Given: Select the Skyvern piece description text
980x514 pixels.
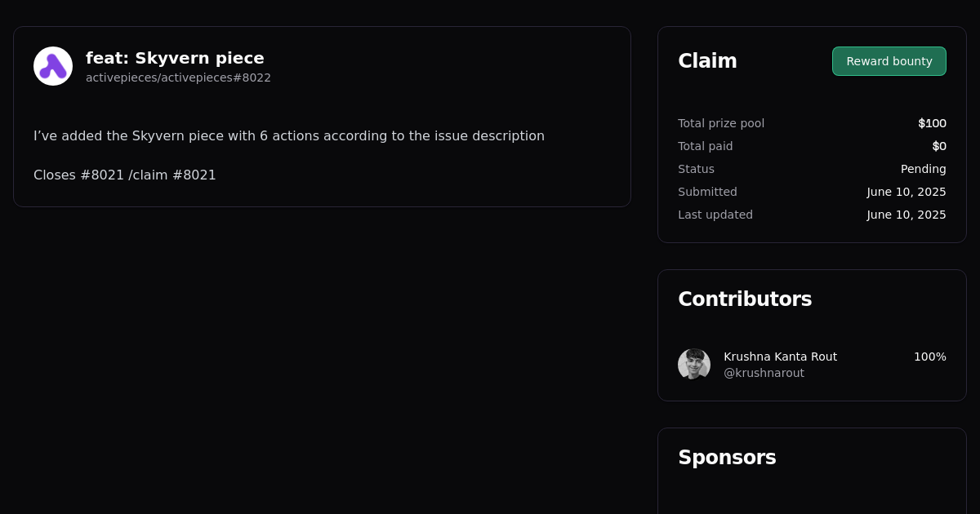Looking at the screenshot, I should [289, 136].
